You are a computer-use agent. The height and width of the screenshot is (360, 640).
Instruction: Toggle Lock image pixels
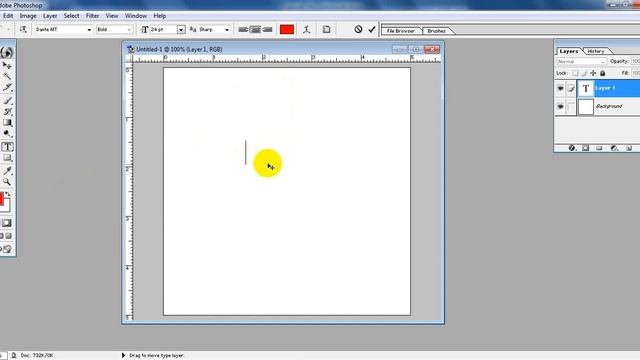[584, 73]
